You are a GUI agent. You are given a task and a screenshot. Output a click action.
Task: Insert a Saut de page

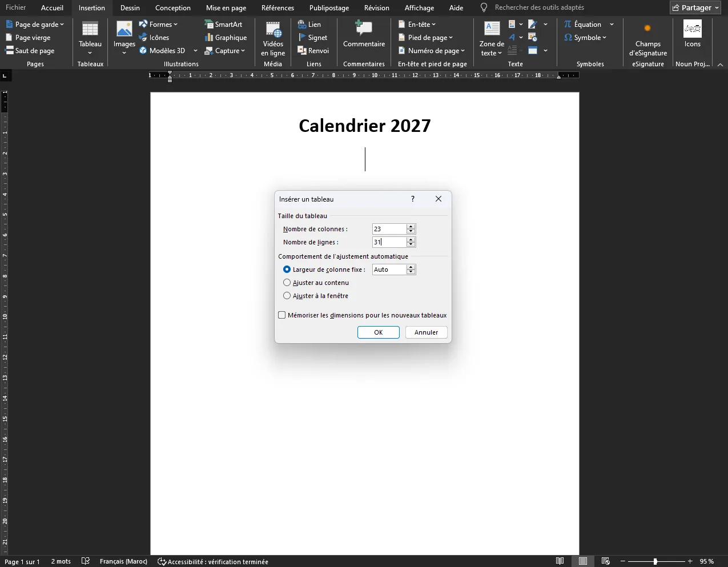tap(30, 51)
